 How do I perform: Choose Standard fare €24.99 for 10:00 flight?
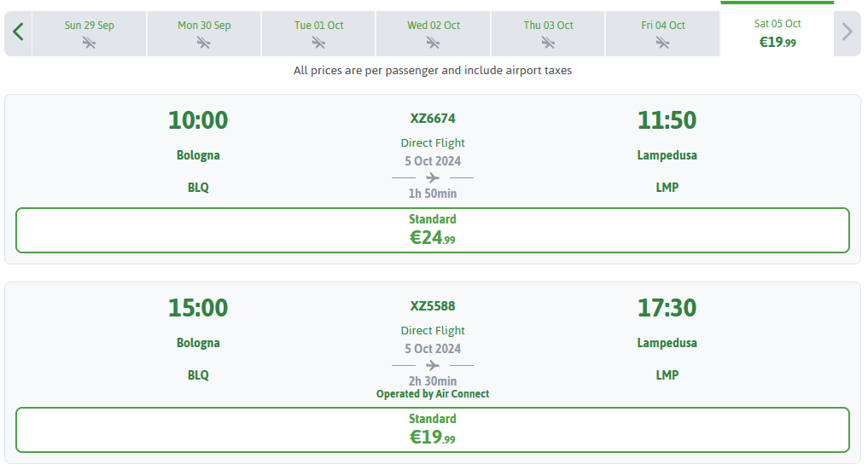coord(433,230)
